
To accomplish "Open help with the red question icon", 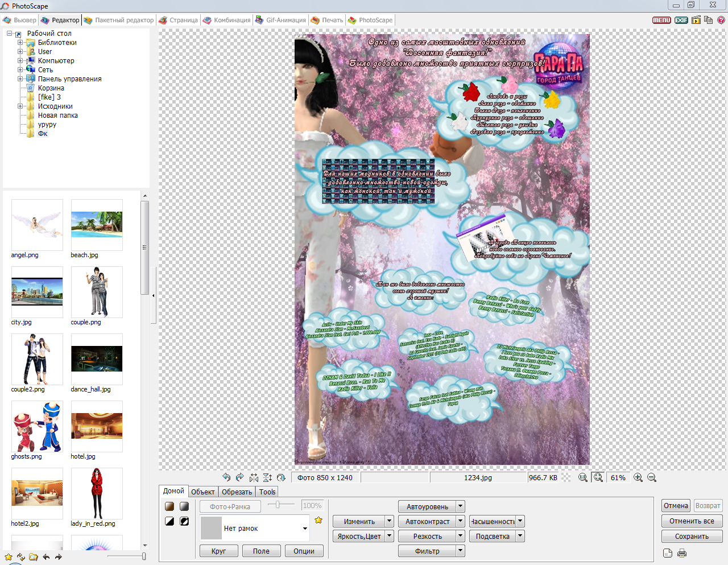I will pyautogui.click(x=721, y=20).
